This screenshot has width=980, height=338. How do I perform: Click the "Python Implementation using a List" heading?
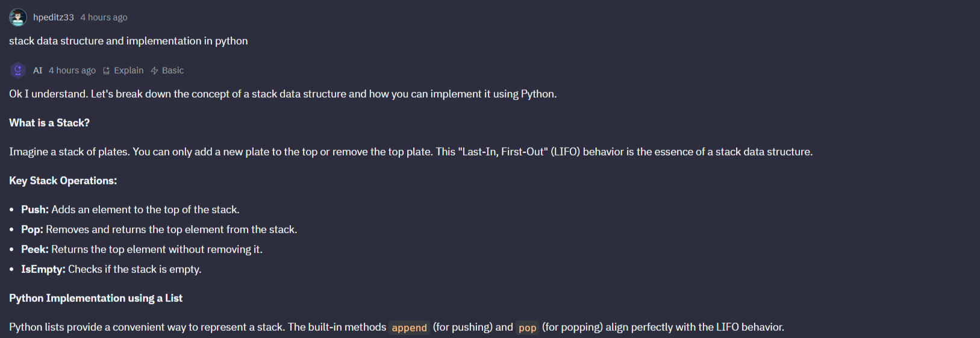(96, 298)
